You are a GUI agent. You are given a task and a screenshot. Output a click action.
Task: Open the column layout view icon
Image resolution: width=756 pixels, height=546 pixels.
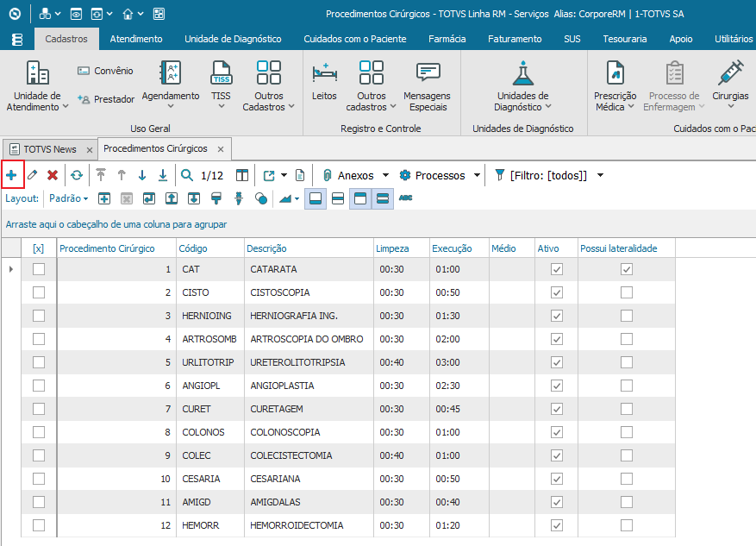click(242, 175)
